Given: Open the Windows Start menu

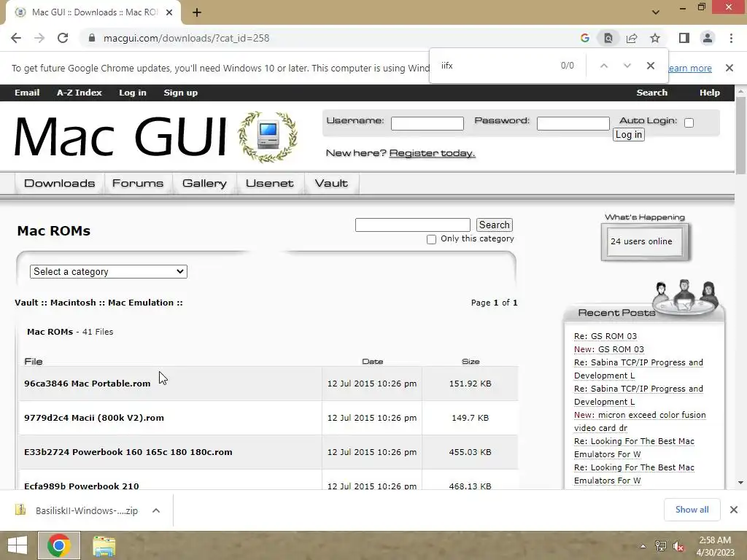Looking at the screenshot, I should click(x=18, y=545).
